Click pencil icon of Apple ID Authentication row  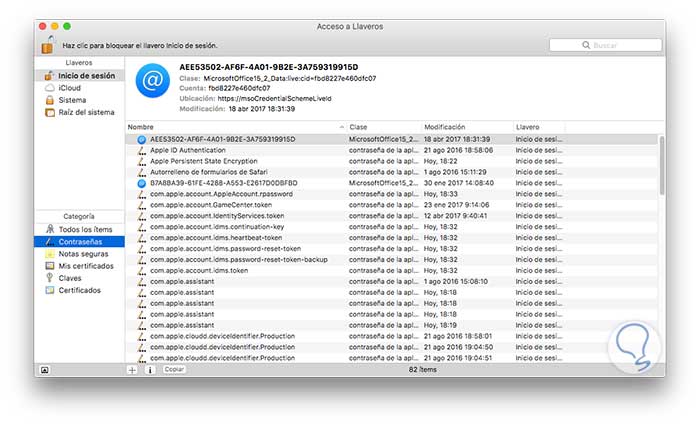click(x=142, y=150)
